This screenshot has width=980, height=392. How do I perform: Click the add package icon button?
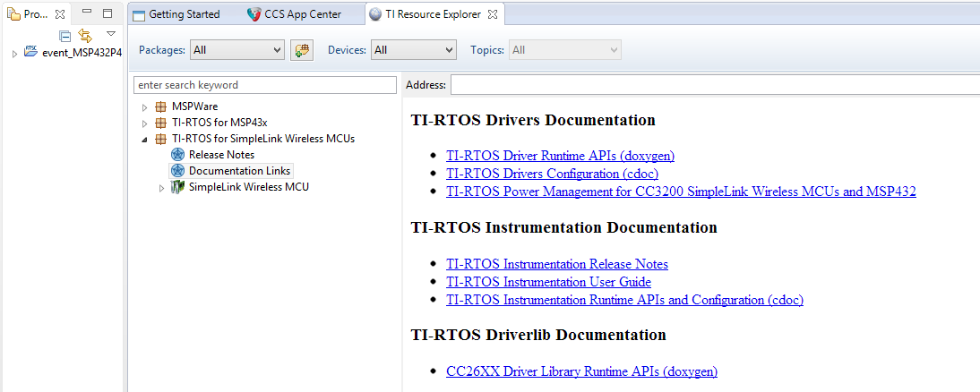tap(301, 50)
